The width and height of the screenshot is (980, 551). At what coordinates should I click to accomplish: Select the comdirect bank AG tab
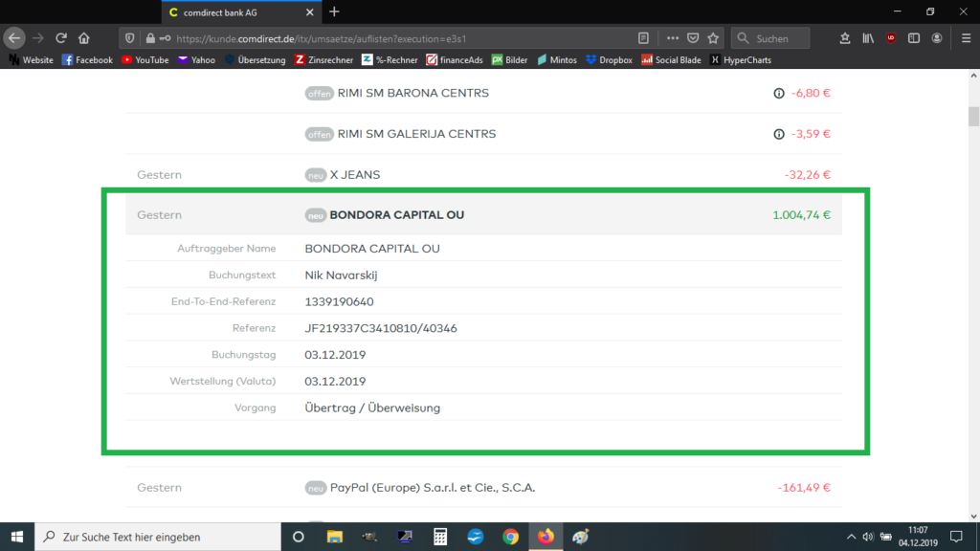(241, 12)
